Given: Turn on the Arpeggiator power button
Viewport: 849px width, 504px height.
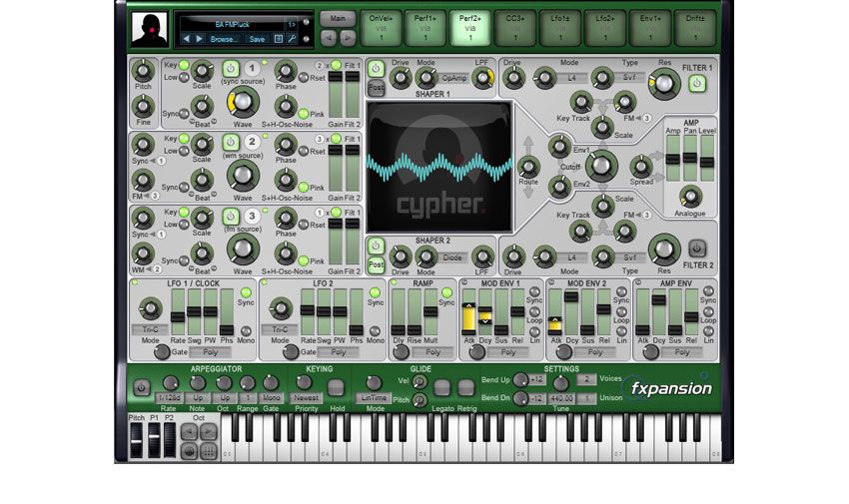Looking at the screenshot, I should 141,387.
